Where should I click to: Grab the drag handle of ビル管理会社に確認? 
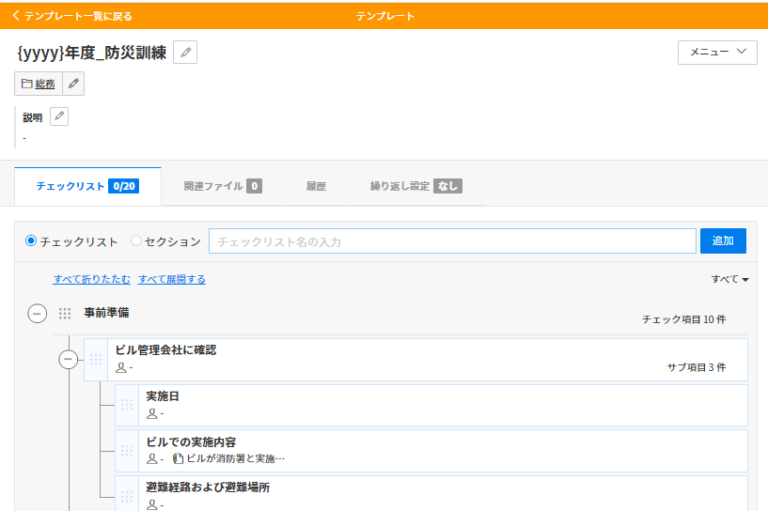(x=96, y=359)
